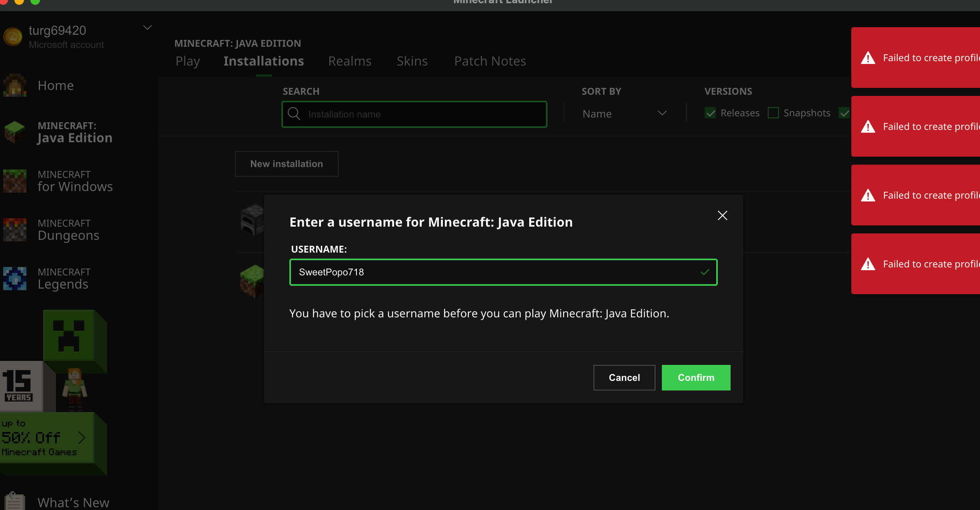Open the Minecraft Dungeons sidebar icon
Screen dimensions: 980x510
(x=15, y=230)
